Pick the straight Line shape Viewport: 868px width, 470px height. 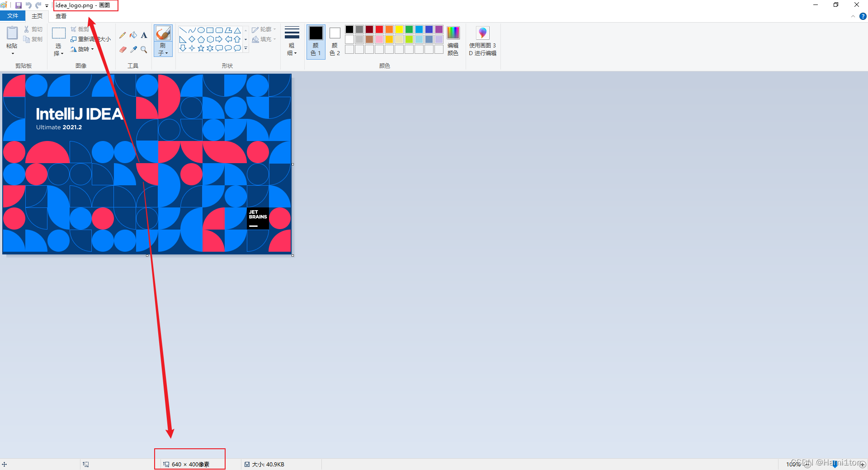(x=183, y=30)
